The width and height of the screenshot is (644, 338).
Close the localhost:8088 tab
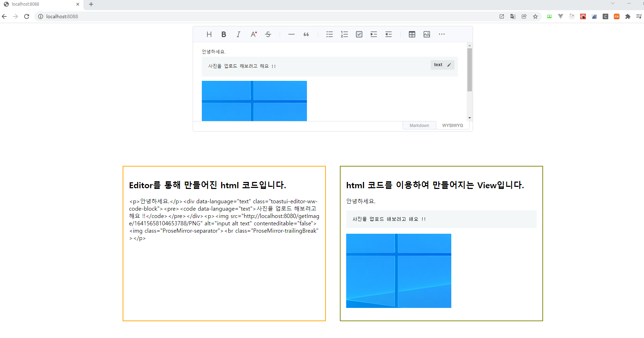[x=78, y=4]
